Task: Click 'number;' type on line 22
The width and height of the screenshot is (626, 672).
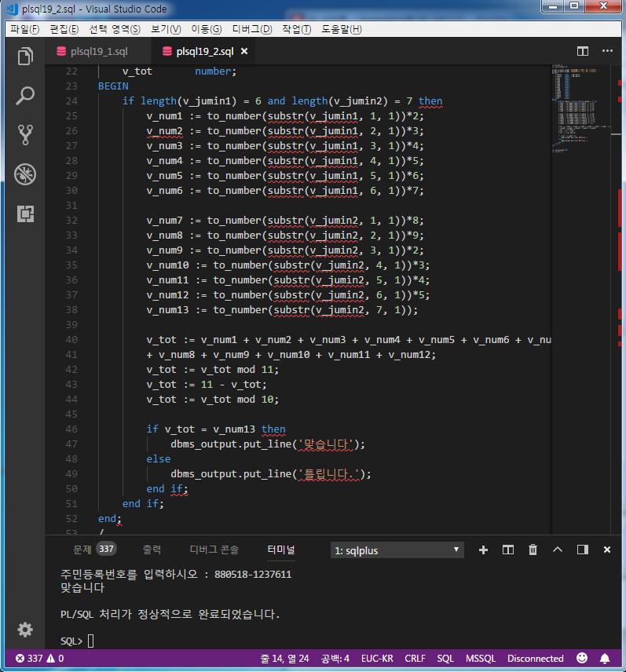Action: (216, 71)
